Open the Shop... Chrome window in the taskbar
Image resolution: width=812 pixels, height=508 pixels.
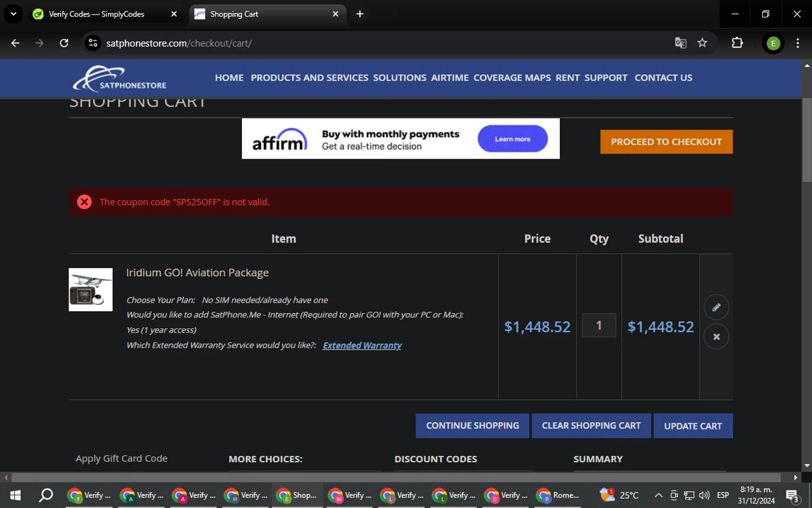[297, 495]
